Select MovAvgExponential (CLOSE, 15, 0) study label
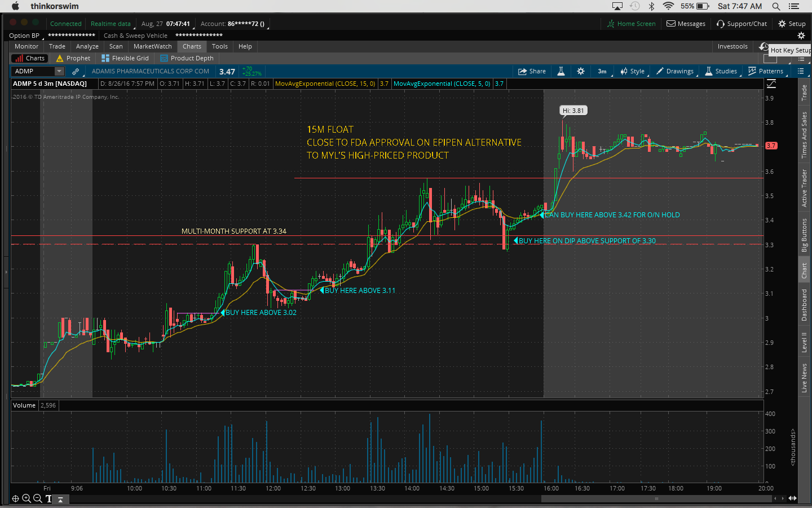This screenshot has height=508, width=812. click(325, 84)
